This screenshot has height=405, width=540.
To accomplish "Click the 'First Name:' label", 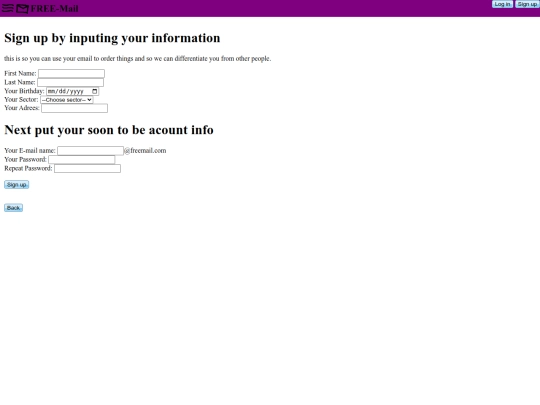I will click(20, 73).
